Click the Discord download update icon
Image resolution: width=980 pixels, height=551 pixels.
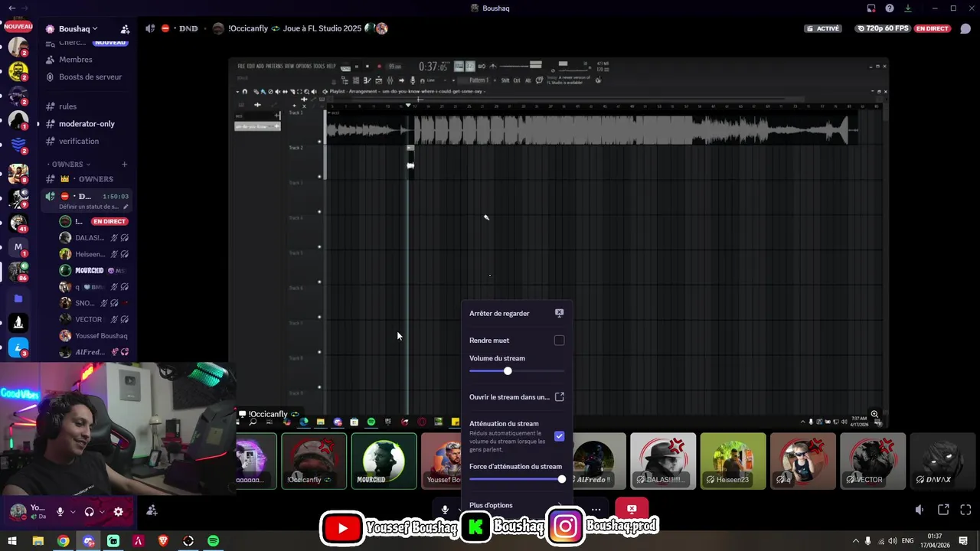click(x=908, y=8)
